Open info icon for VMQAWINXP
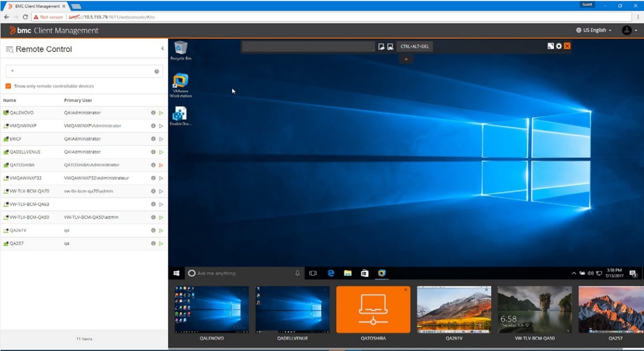 tap(153, 126)
